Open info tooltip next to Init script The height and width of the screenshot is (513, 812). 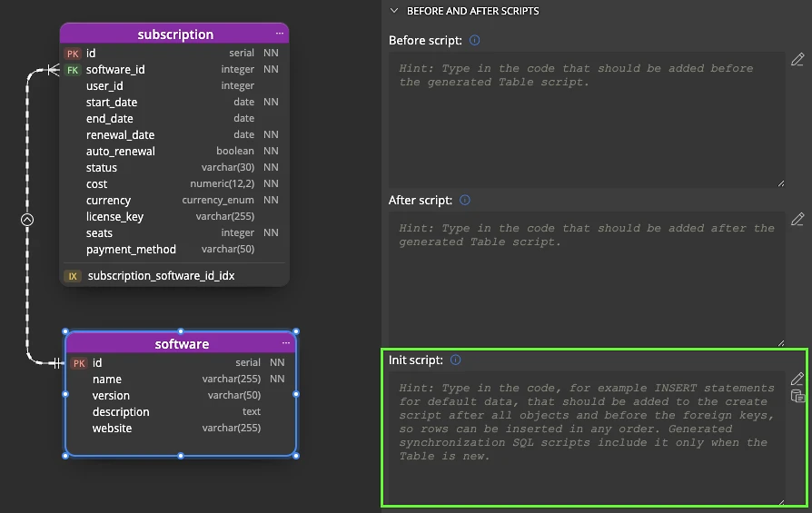[456, 360]
